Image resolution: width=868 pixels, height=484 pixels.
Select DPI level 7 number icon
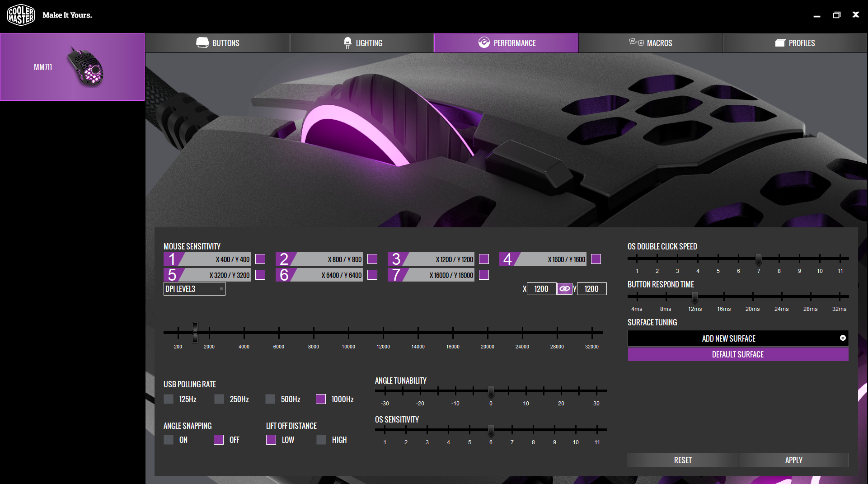pyautogui.click(x=396, y=275)
